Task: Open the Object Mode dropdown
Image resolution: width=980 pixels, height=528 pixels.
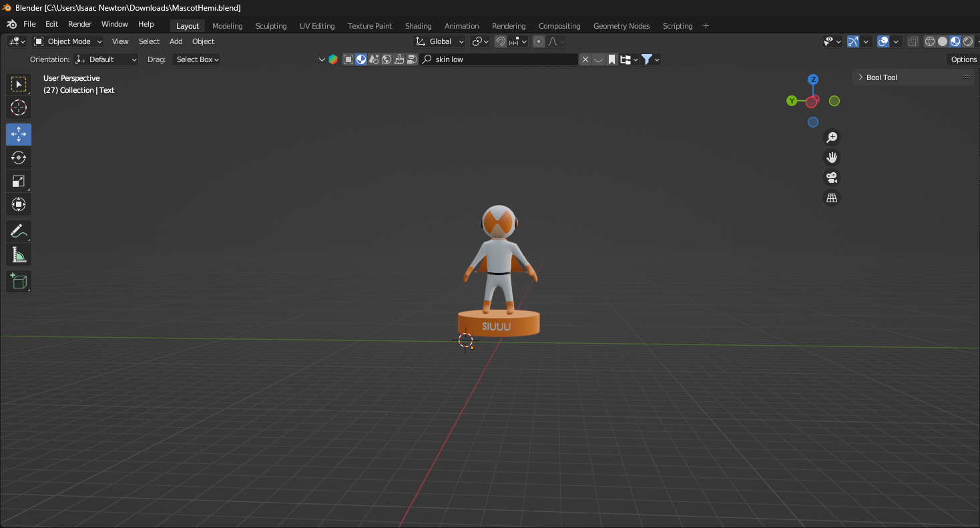Action: [x=68, y=41]
